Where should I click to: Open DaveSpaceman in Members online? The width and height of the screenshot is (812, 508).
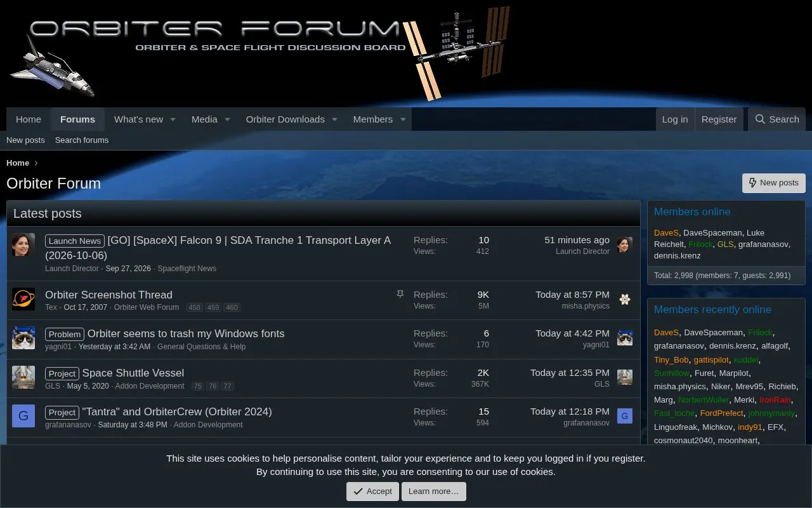712,232
